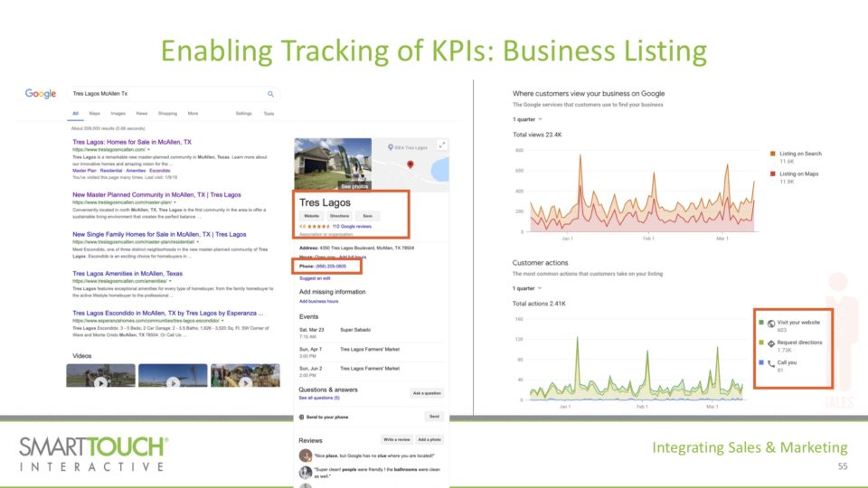Click the Save button in Tres Lagos card
Viewport: 868px width, 488px height.
368,216
